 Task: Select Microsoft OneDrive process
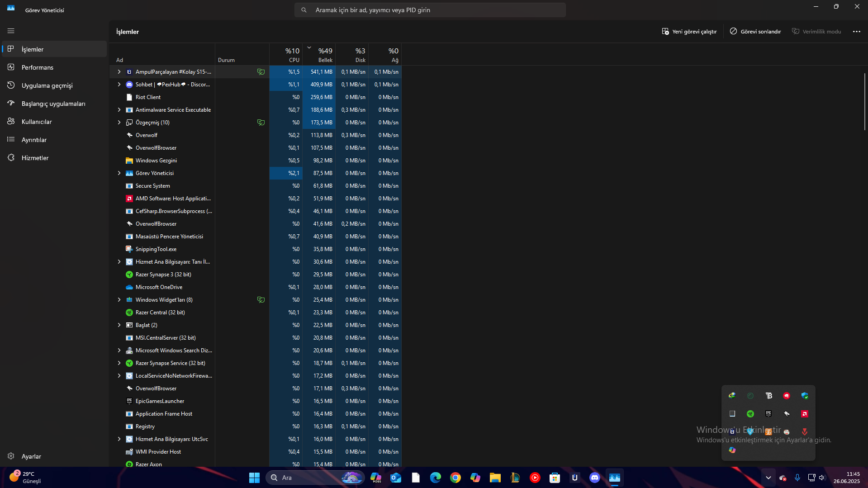tap(256, 287)
